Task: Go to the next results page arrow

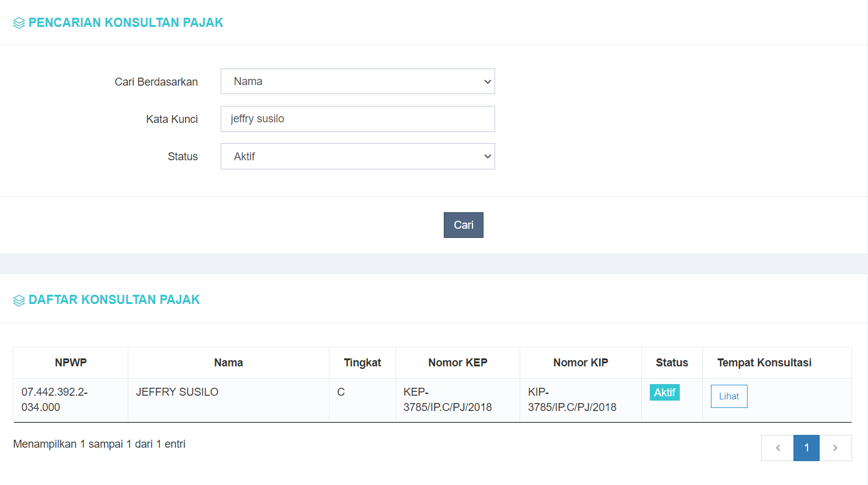Action: point(835,448)
